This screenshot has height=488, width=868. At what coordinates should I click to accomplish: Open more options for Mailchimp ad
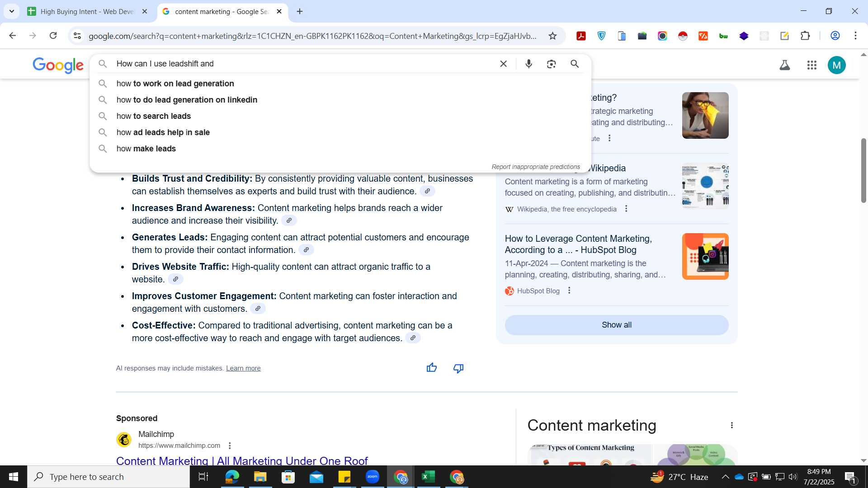pos(230,446)
